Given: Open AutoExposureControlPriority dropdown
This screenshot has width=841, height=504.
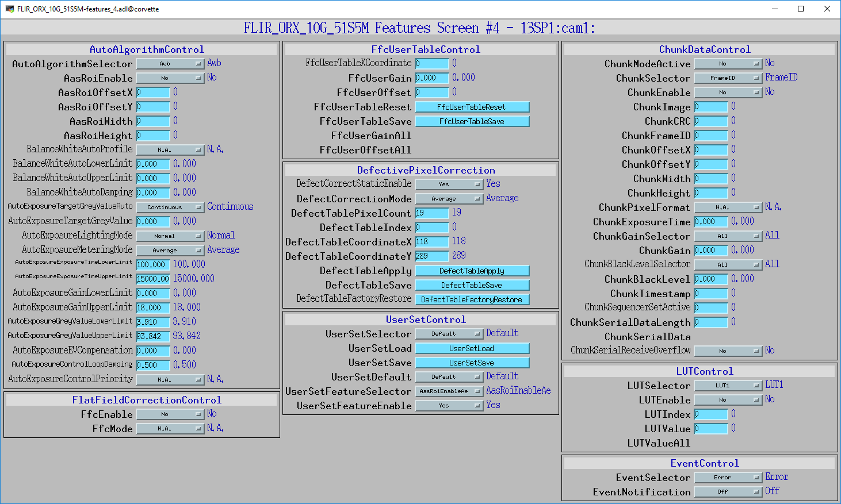Looking at the screenshot, I should click(x=170, y=380).
